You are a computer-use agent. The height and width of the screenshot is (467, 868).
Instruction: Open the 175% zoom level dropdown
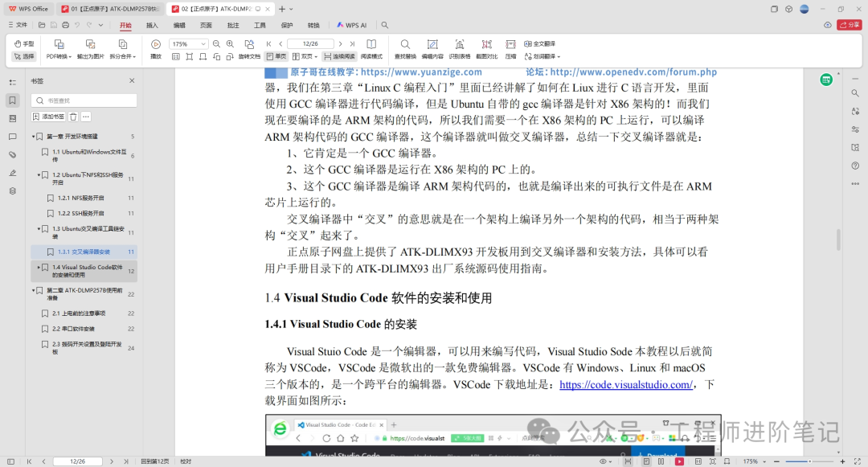[189, 43]
